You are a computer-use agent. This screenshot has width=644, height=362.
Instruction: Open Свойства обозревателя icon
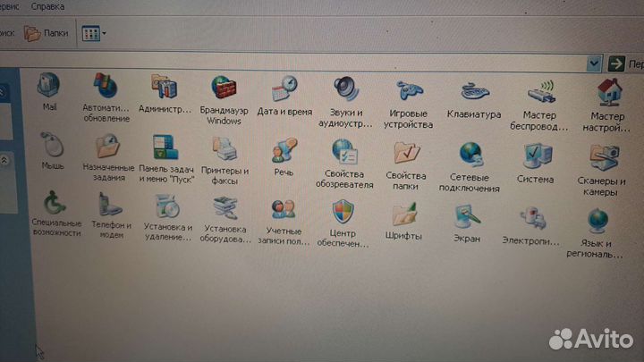(344, 152)
